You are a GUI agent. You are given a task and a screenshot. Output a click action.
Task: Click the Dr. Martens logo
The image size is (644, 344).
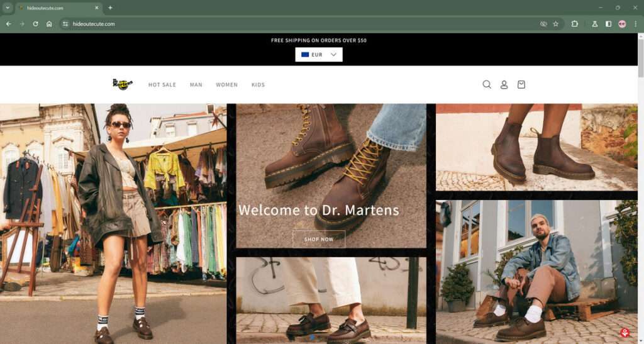[123, 84]
